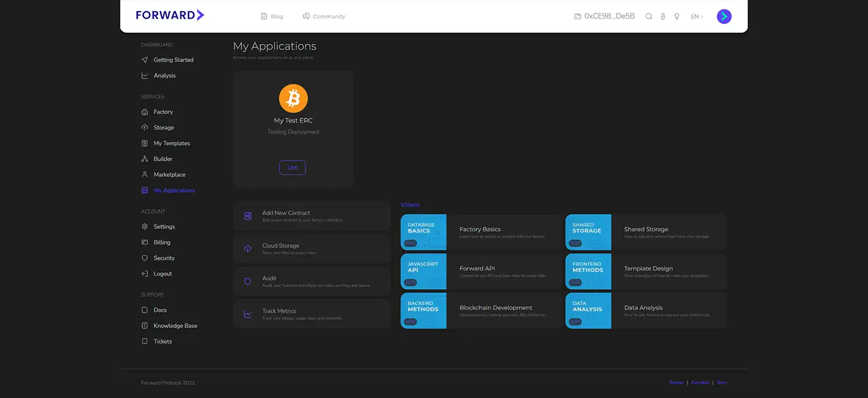Click the Bitcoin icon on My Test ERC
Viewport: 868px width, 398px height.
point(293,99)
